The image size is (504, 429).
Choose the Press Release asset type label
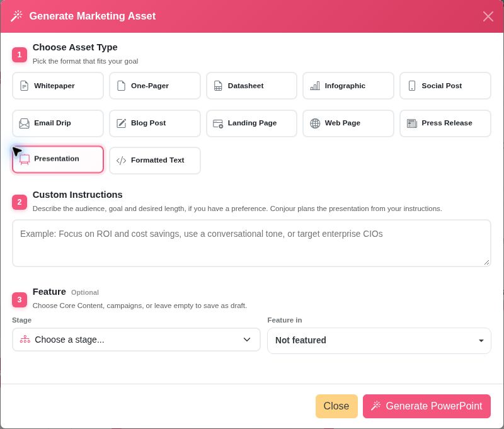(x=447, y=123)
